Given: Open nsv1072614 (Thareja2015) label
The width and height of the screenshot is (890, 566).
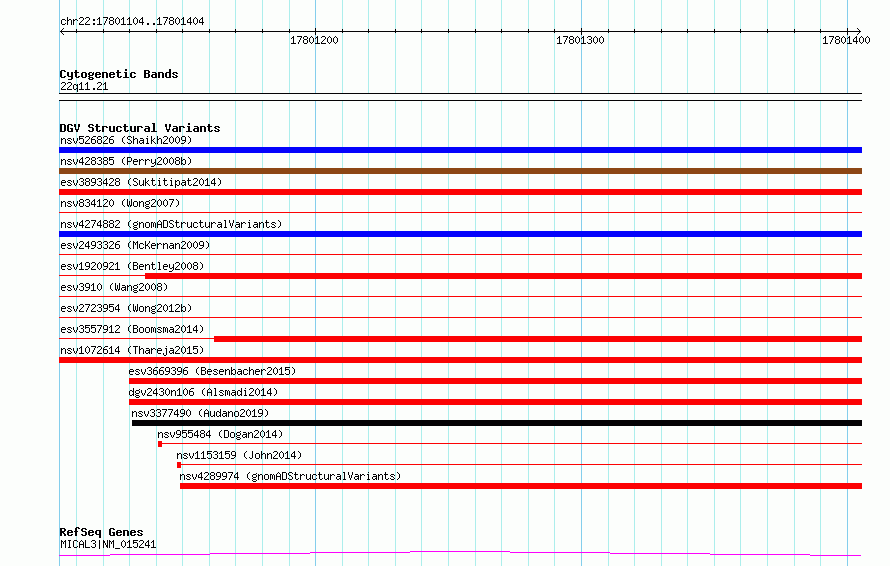Looking at the screenshot, I should [132, 350].
